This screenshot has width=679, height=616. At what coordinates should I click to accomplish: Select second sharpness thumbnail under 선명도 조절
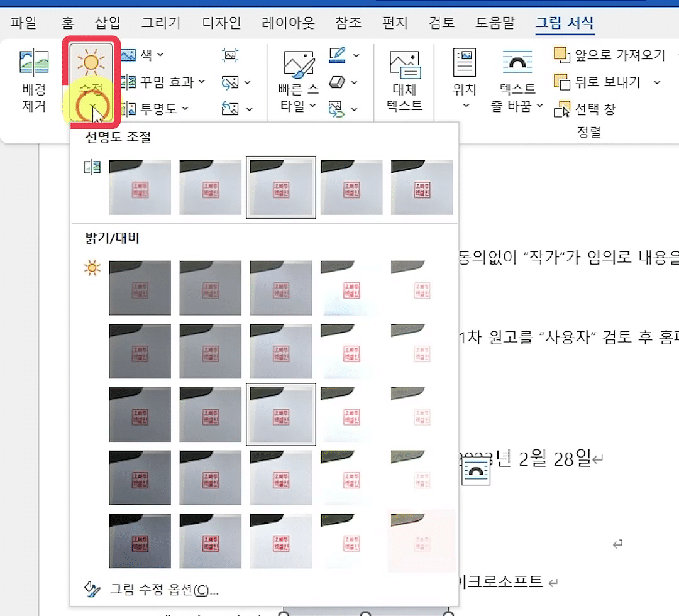click(211, 187)
